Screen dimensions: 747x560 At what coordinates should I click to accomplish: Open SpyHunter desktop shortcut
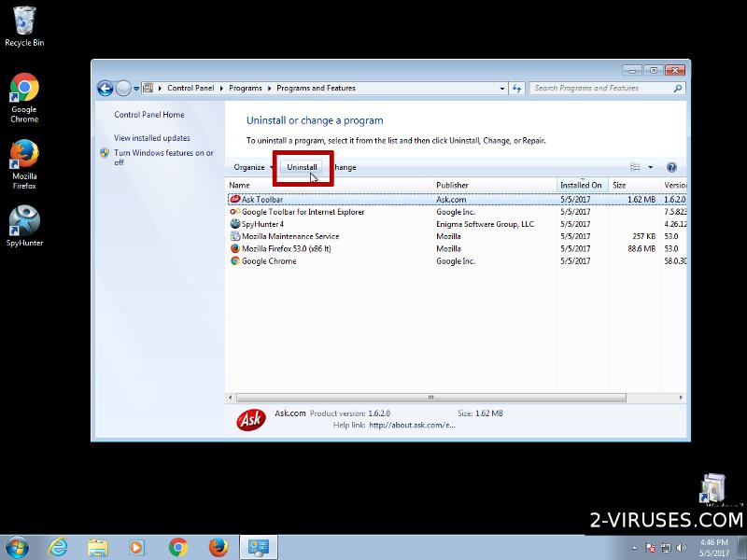[x=24, y=227]
